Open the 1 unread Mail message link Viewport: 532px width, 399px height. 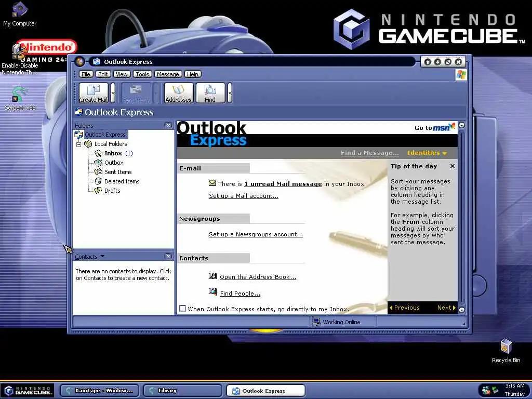click(x=283, y=184)
